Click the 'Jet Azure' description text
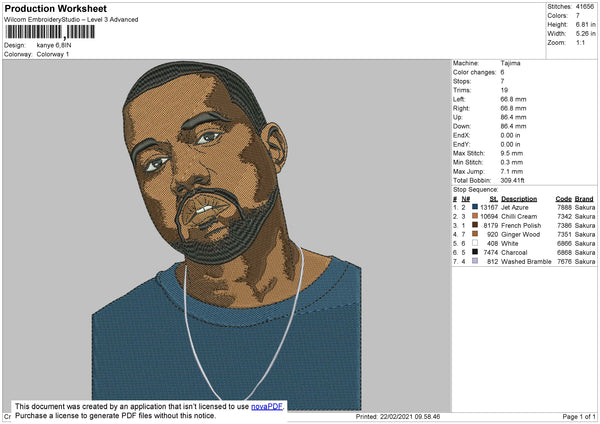This screenshot has width=600, height=424. pyautogui.click(x=515, y=207)
